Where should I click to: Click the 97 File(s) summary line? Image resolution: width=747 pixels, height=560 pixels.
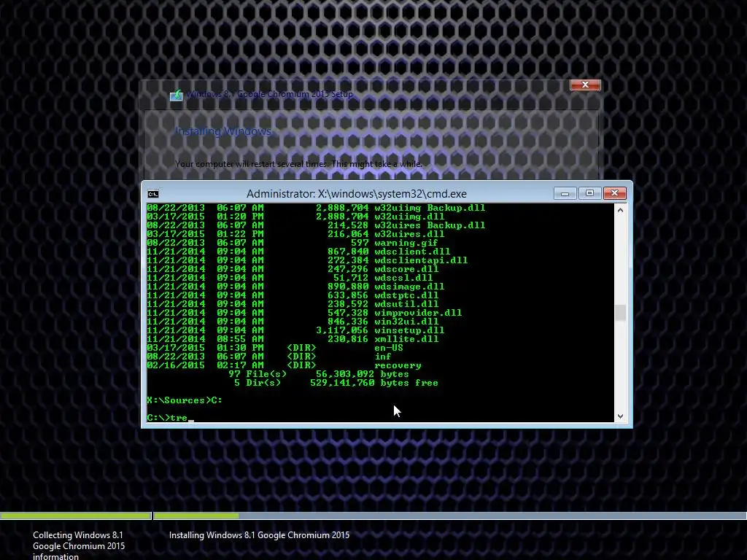pyautogui.click(x=318, y=374)
